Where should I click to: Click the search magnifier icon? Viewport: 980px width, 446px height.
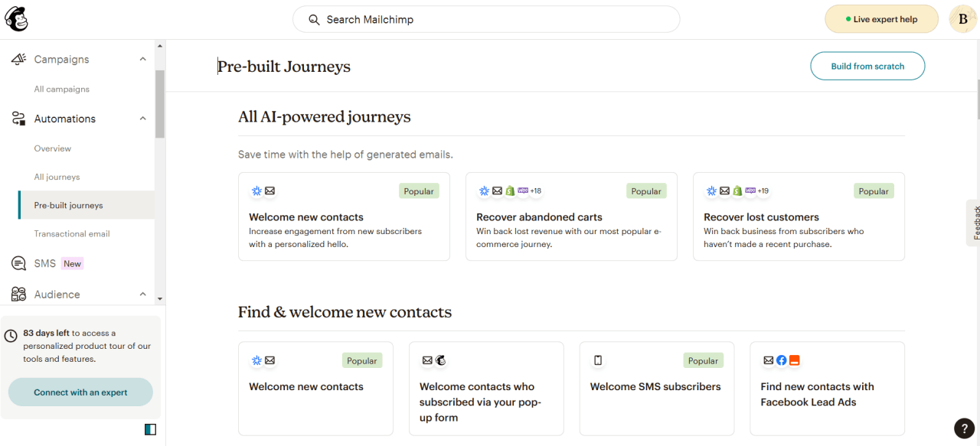314,19
